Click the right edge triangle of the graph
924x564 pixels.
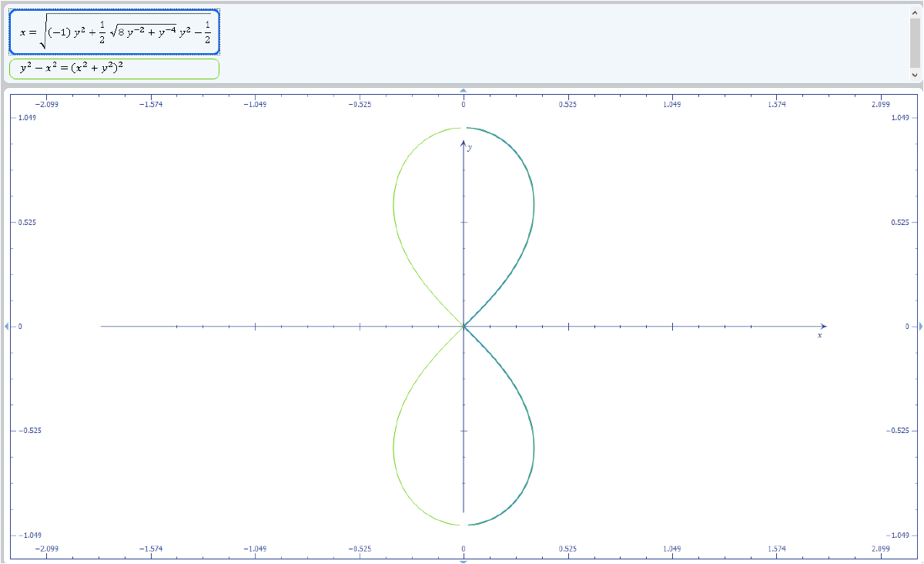pos(919,327)
